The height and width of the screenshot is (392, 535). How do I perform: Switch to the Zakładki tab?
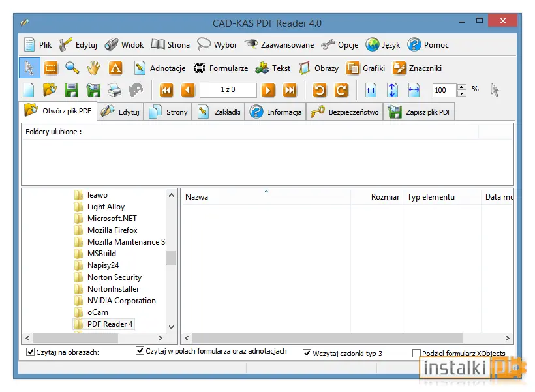coord(219,112)
